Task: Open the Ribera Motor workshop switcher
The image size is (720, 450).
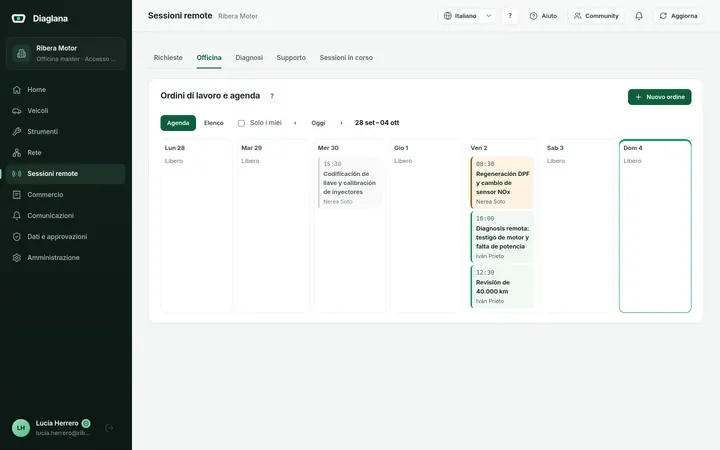Action: pyautogui.click(x=66, y=53)
